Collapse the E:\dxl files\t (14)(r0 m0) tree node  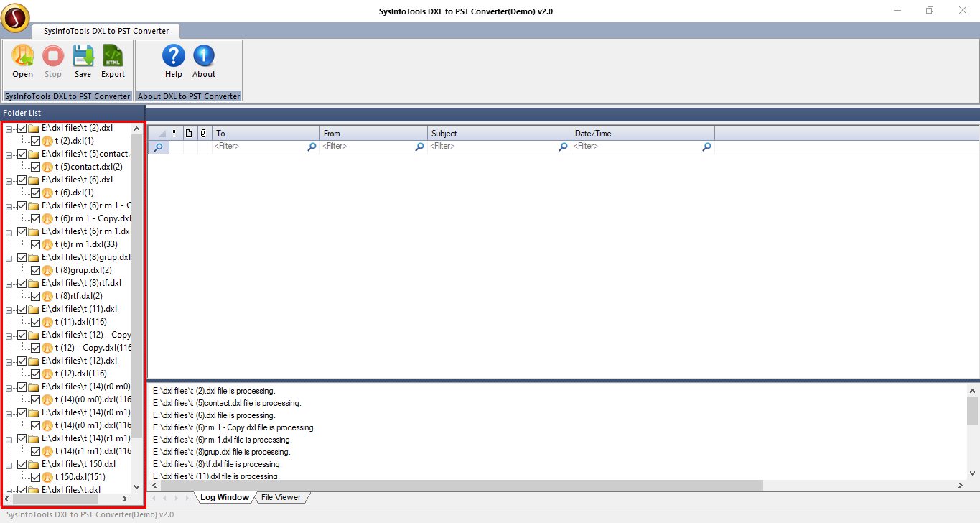pos(9,387)
